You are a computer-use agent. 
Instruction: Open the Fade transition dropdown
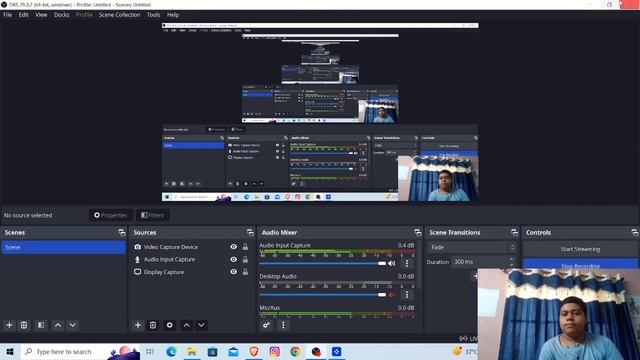[472, 247]
